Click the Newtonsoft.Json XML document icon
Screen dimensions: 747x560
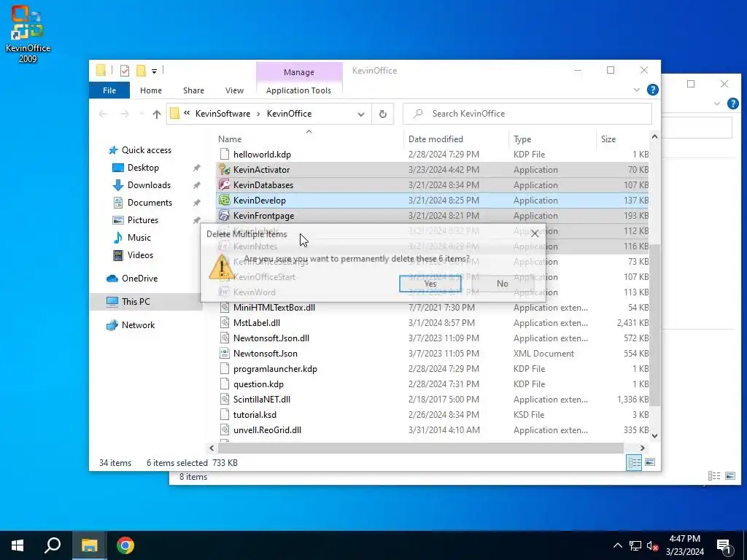[x=225, y=354]
